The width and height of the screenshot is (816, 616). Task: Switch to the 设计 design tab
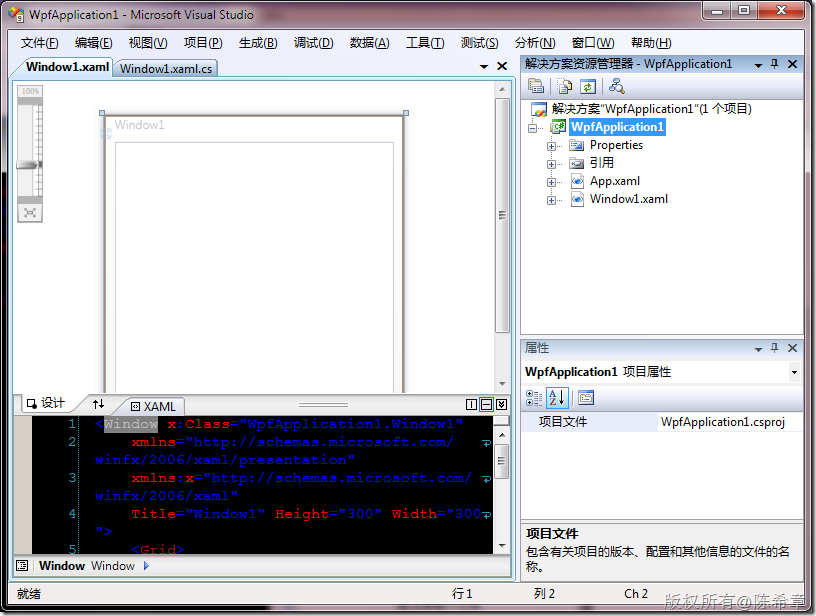coord(46,403)
